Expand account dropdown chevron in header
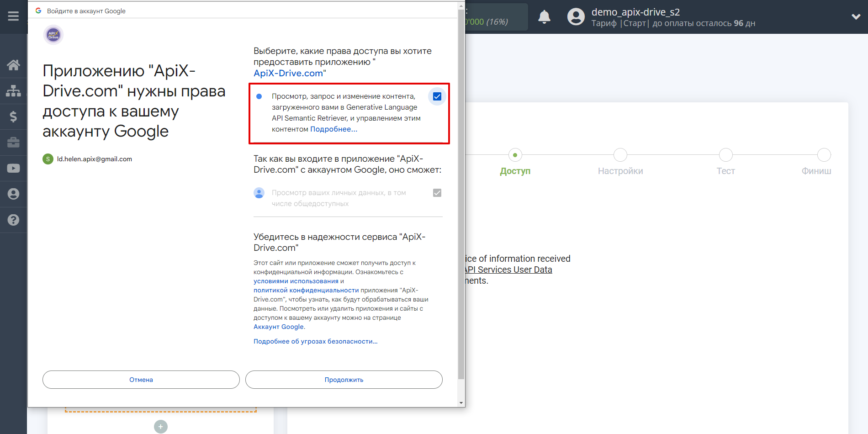This screenshot has width=868, height=434. click(x=856, y=16)
